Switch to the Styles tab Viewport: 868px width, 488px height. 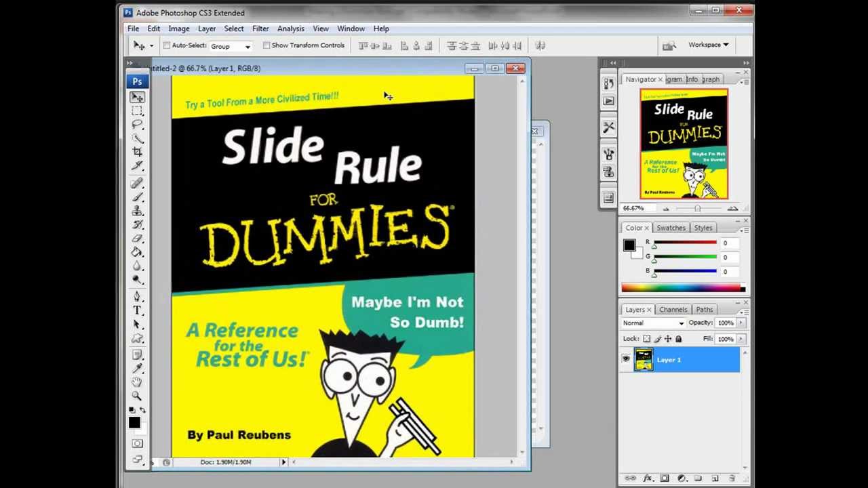pos(703,228)
